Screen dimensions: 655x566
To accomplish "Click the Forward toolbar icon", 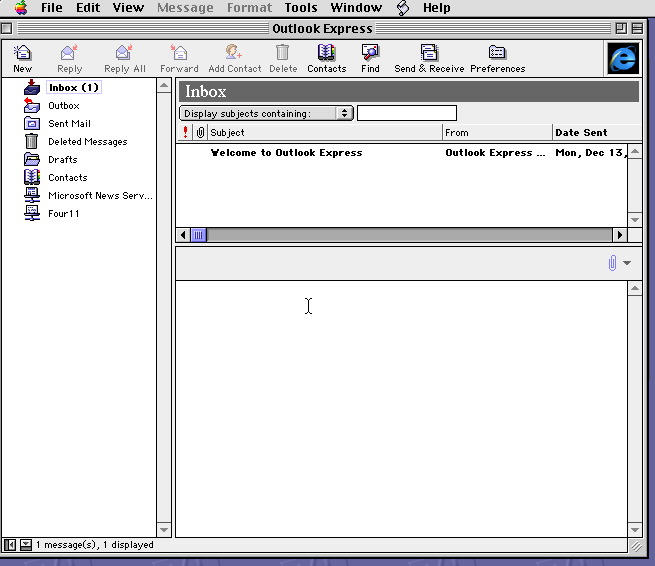I will (x=179, y=53).
